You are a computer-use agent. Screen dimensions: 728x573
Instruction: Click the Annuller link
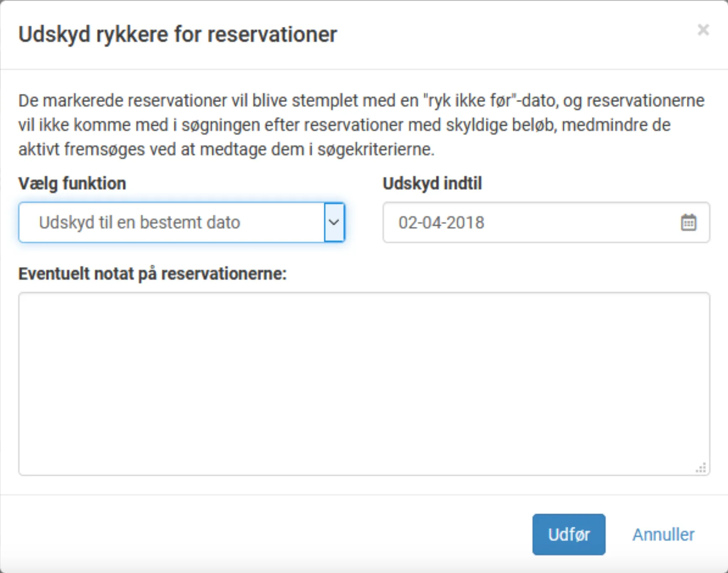(663, 534)
